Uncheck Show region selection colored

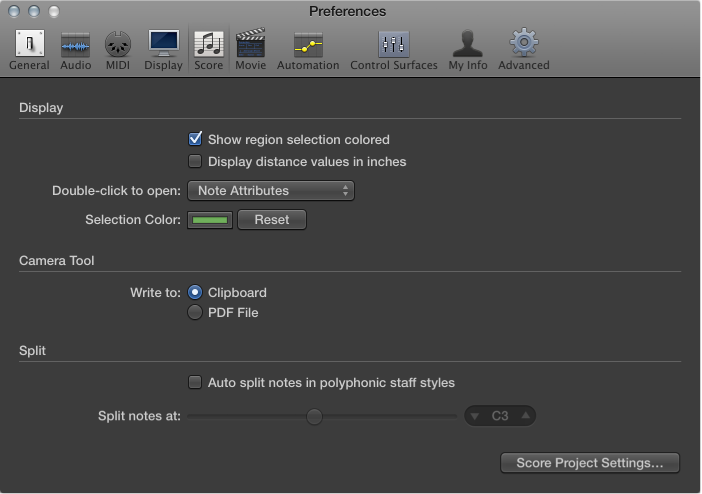[x=196, y=140]
